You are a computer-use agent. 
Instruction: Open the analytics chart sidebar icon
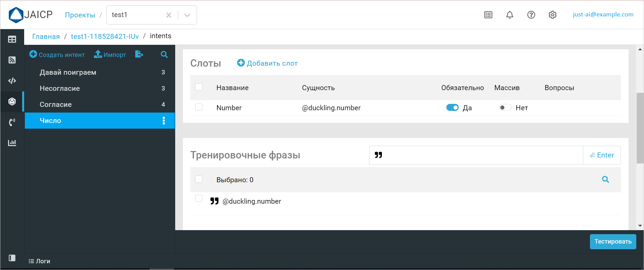12,143
